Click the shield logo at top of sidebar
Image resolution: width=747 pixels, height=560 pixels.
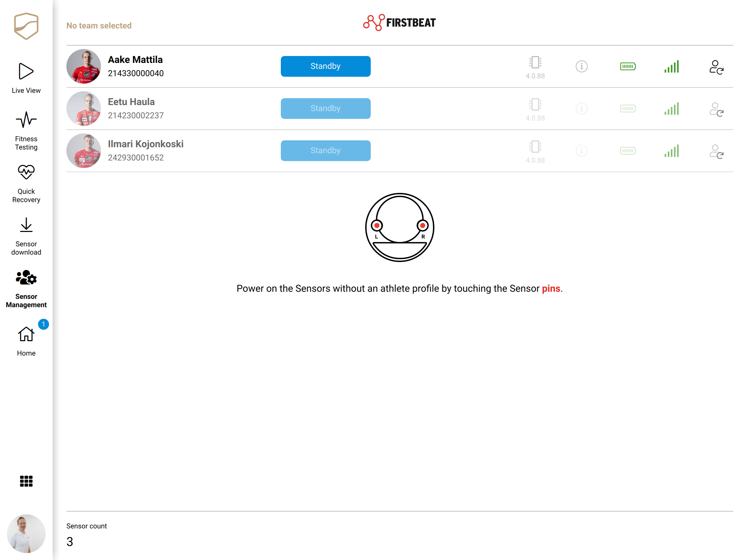(x=26, y=26)
